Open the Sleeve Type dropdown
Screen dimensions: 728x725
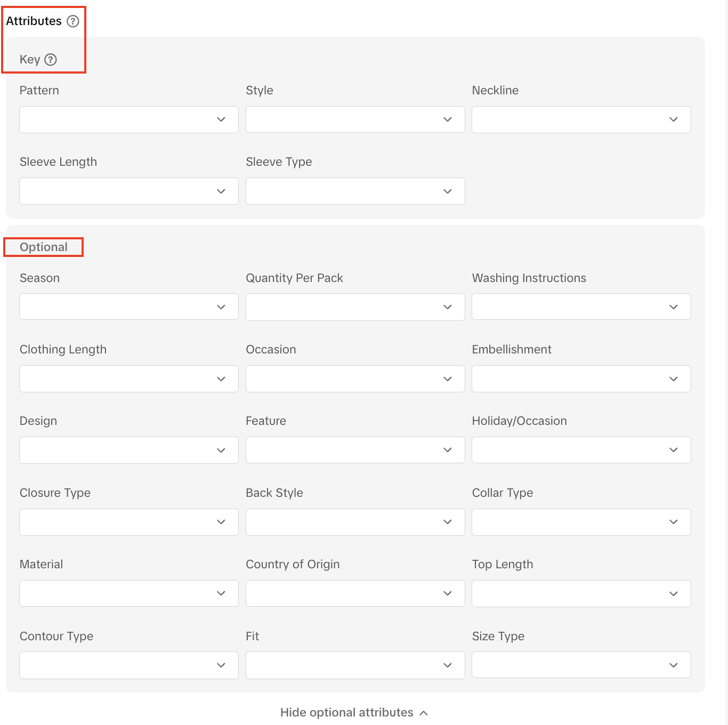[355, 191]
